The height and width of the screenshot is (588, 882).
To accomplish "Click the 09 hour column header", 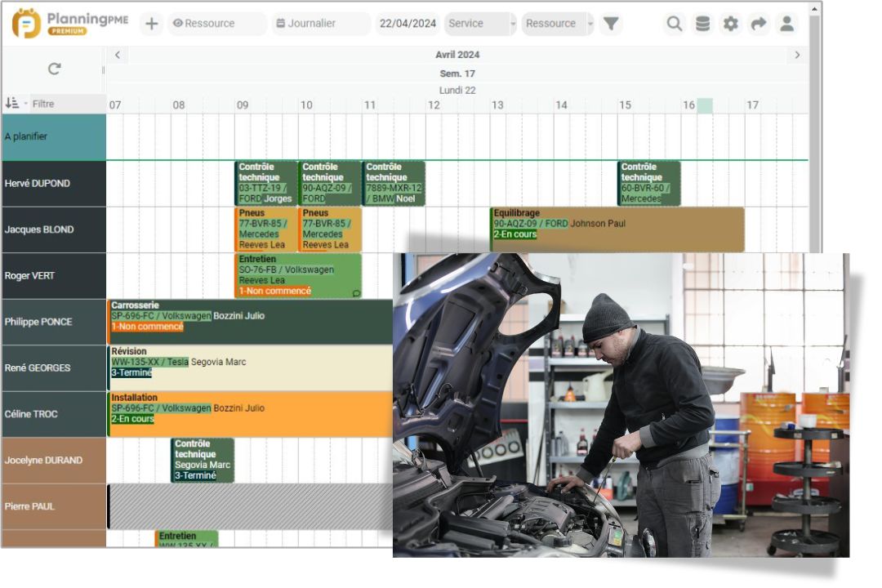I will click(243, 105).
